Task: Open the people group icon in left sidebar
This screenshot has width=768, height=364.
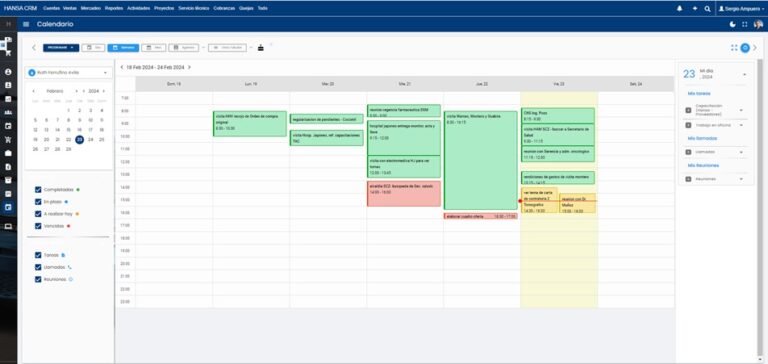Action: click(8, 112)
